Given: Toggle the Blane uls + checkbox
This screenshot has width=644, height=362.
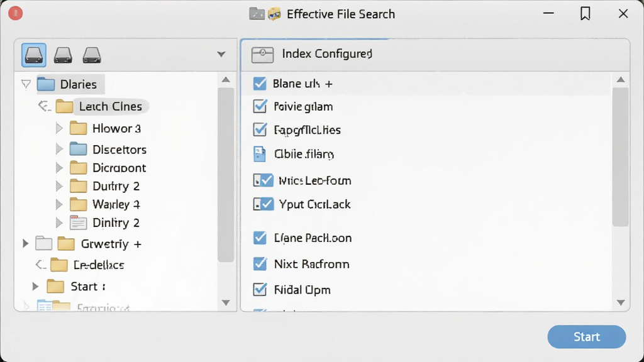Looking at the screenshot, I should 260,84.
